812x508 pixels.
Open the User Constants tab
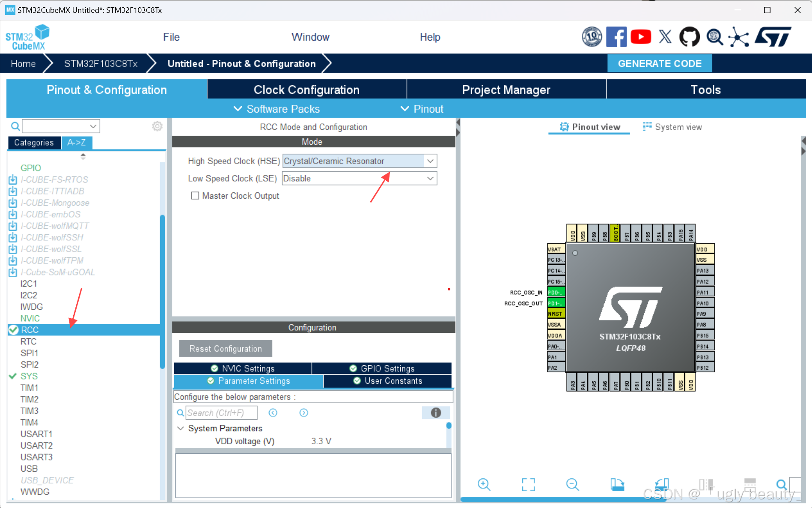[x=387, y=381]
